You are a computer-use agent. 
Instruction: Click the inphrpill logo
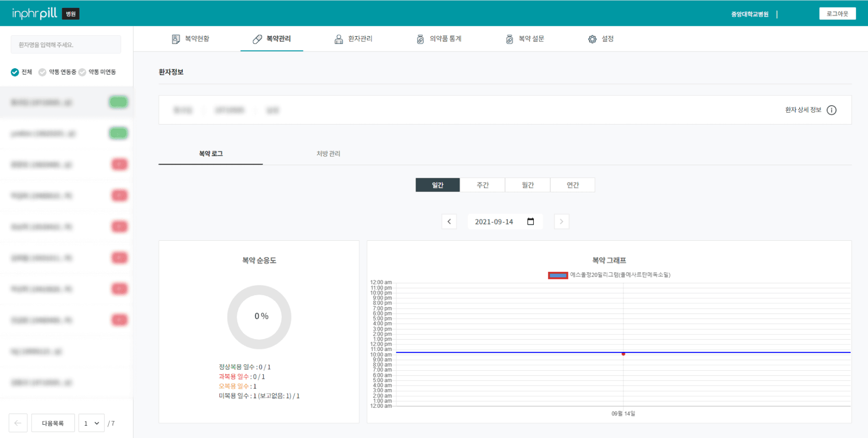[35, 13]
